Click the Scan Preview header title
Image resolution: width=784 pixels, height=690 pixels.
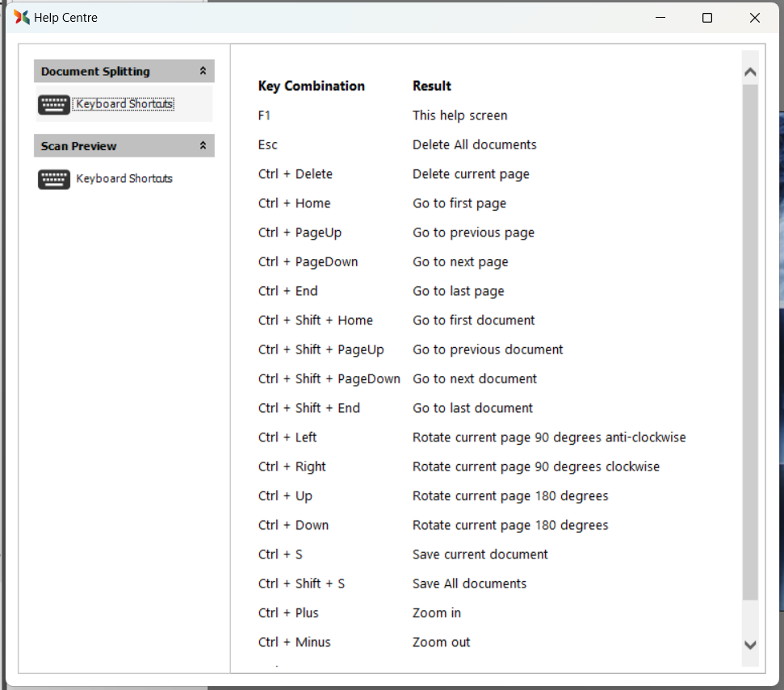click(79, 146)
